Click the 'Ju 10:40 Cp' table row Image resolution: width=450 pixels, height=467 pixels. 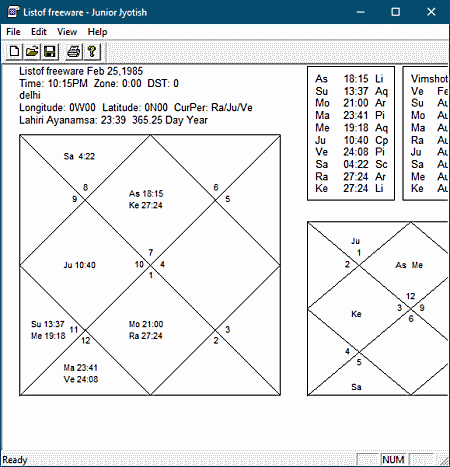pyautogui.click(x=352, y=140)
